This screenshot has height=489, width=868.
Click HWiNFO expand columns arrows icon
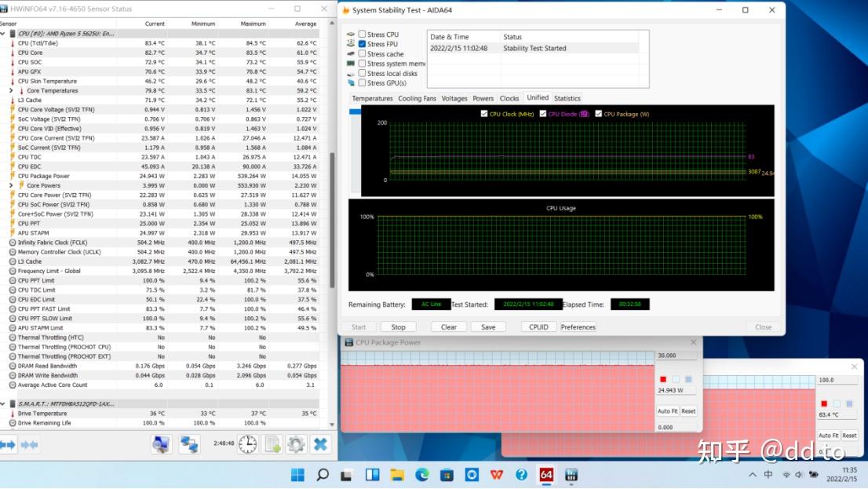pyautogui.click(x=8, y=445)
